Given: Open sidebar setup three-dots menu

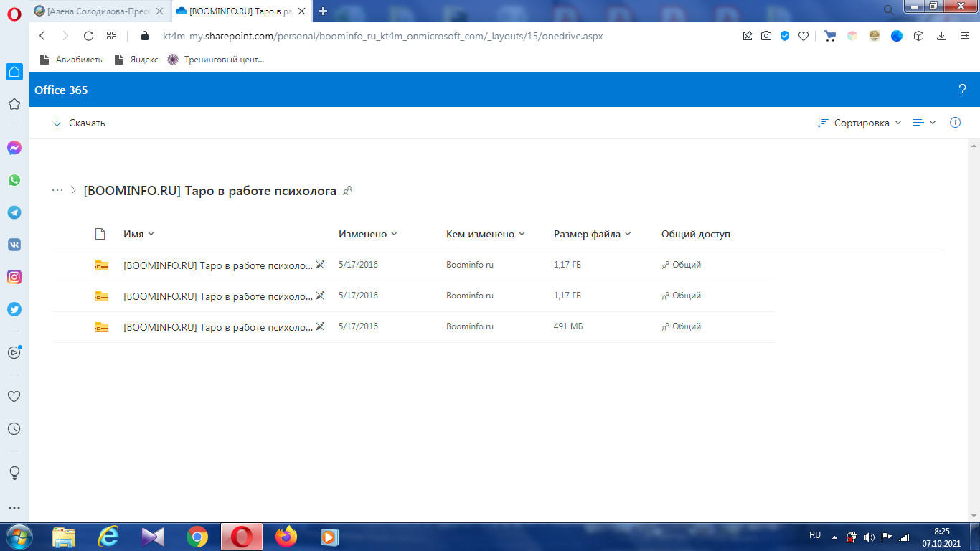Looking at the screenshot, I should coord(14,509).
